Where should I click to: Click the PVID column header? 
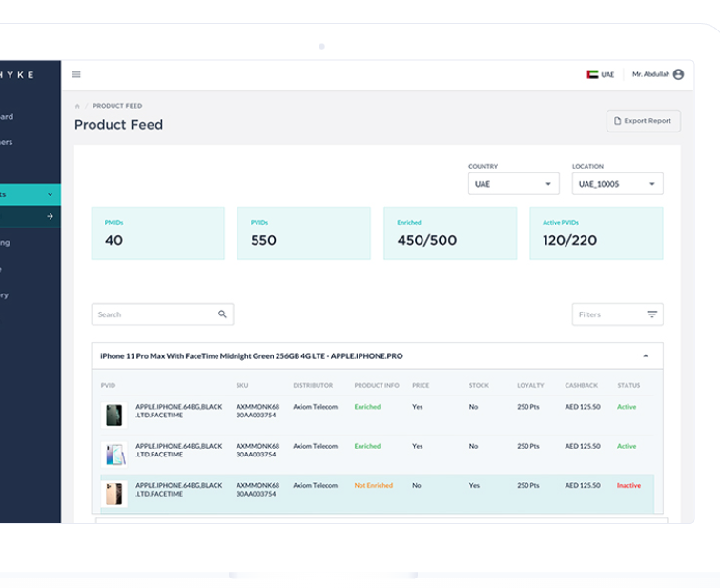click(108, 385)
